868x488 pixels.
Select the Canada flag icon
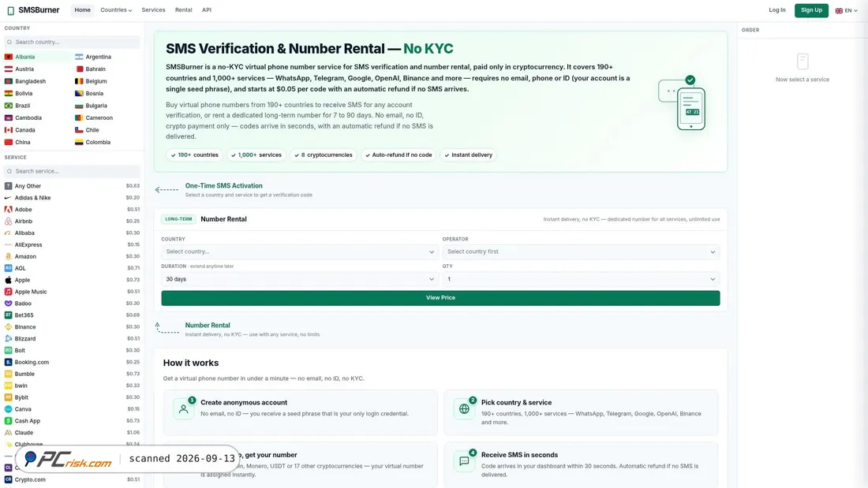[9, 130]
